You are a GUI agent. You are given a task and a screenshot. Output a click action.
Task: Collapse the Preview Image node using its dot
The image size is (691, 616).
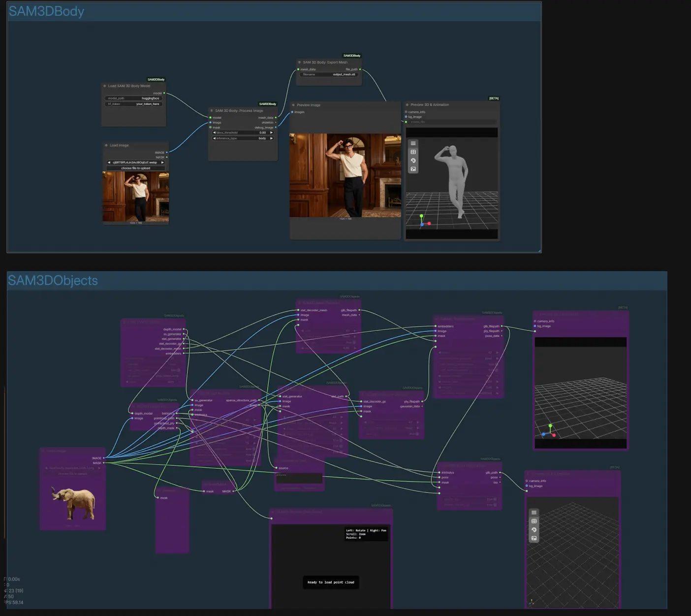click(x=293, y=105)
